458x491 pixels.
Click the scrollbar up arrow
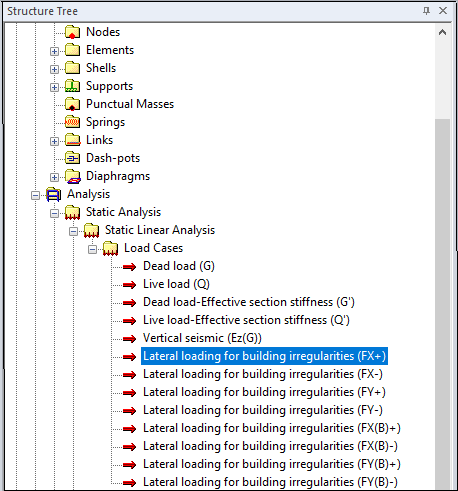442,32
